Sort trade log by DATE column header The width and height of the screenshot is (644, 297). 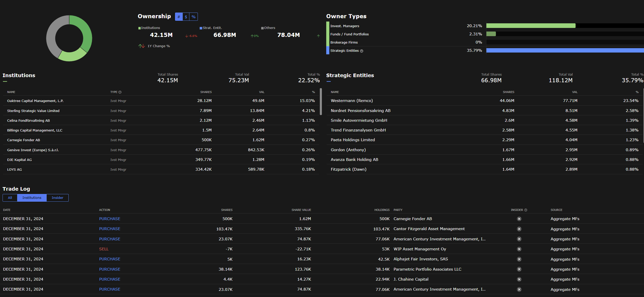point(7,210)
